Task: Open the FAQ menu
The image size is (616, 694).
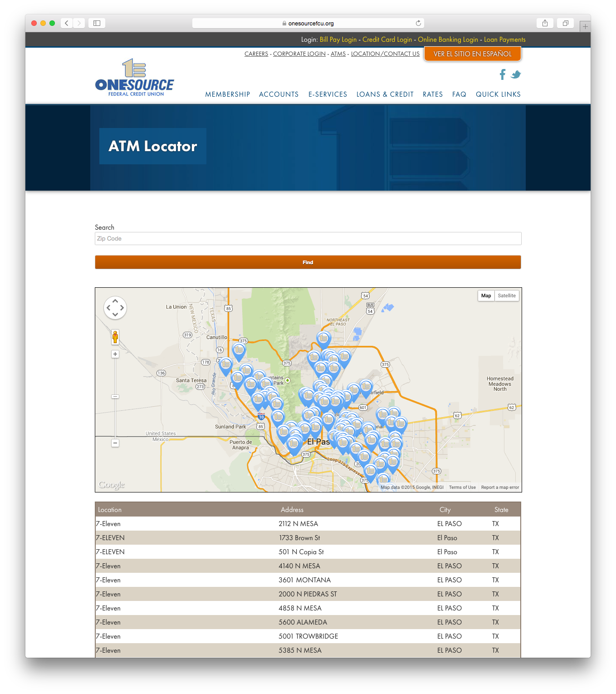Action: coord(459,94)
